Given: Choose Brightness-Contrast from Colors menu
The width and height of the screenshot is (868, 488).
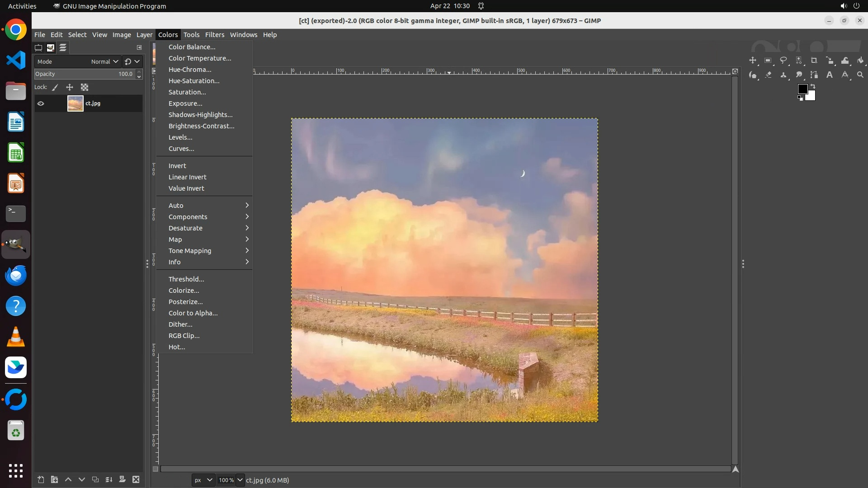Looking at the screenshot, I should pos(201,126).
